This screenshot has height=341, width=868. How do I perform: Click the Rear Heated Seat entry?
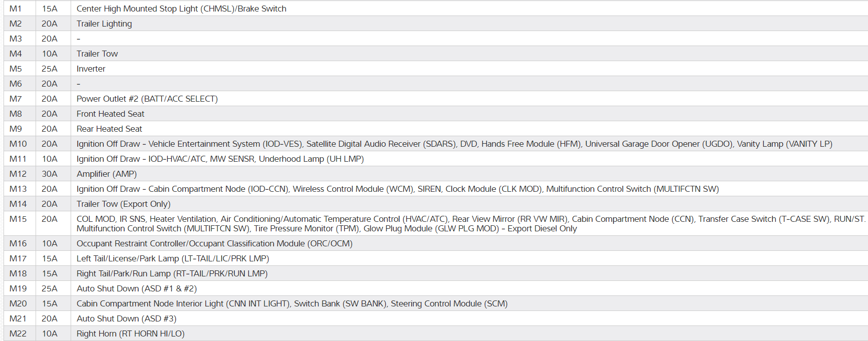coord(109,129)
